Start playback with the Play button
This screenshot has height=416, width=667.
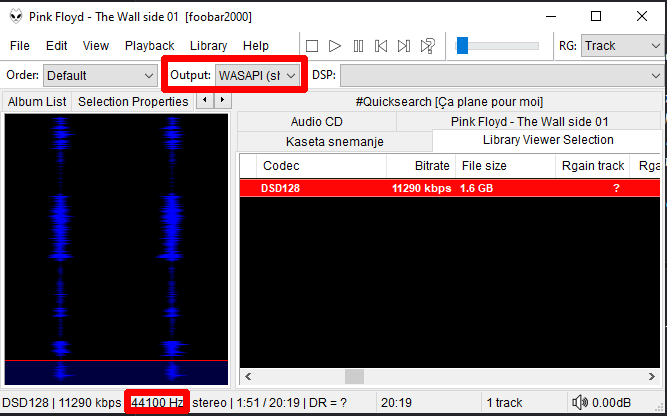pyautogui.click(x=335, y=46)
